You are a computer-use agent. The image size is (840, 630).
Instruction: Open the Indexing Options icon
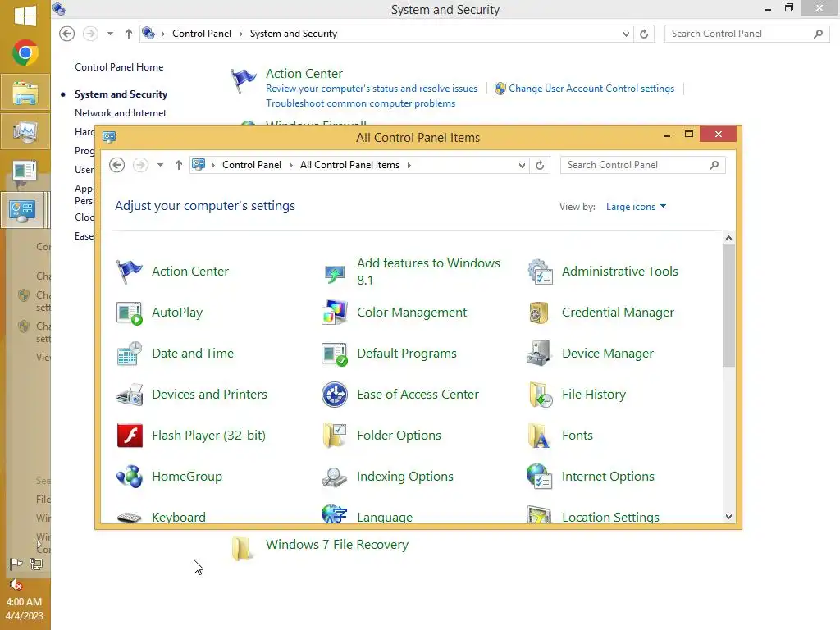pos(335,477)
